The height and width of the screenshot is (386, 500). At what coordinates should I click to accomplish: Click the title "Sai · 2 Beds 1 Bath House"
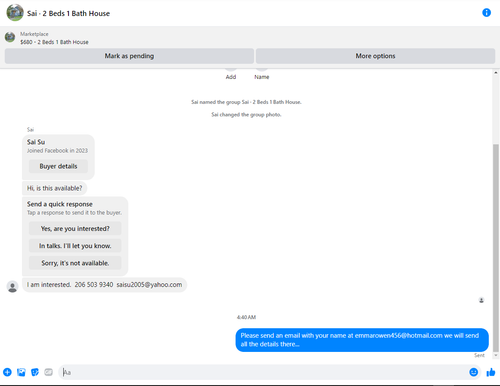tap(68, 13)
